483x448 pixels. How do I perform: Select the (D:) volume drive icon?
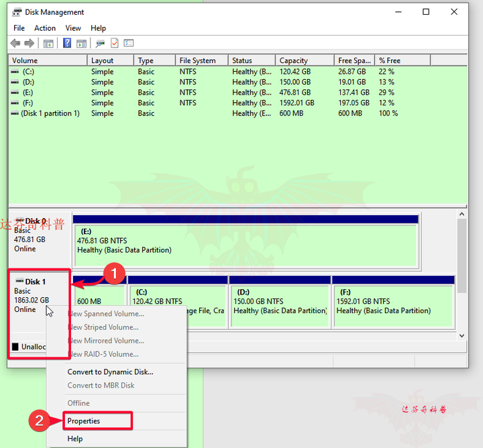point(15,82)
